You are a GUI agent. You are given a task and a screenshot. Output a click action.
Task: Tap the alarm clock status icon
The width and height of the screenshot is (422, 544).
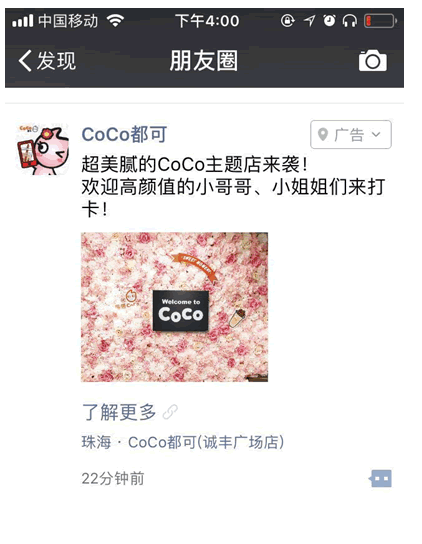click(x=329, y=21)
